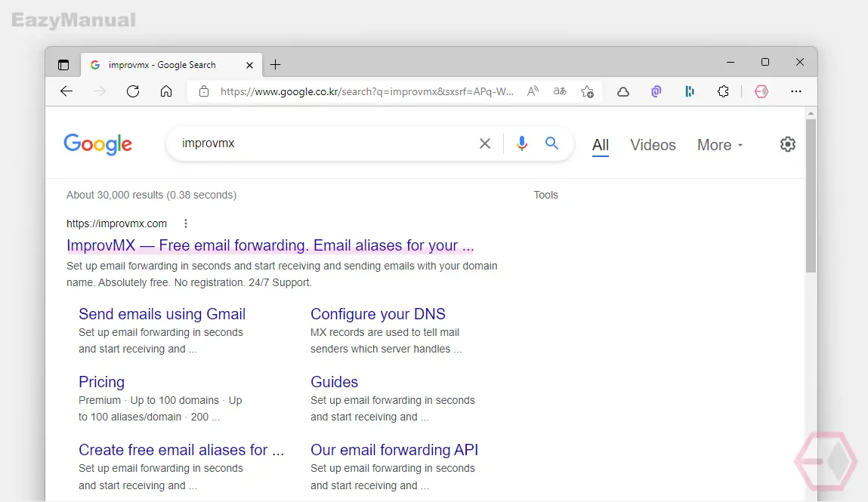
Task: Open Google quick settings gear
Action: pos(788,144)
